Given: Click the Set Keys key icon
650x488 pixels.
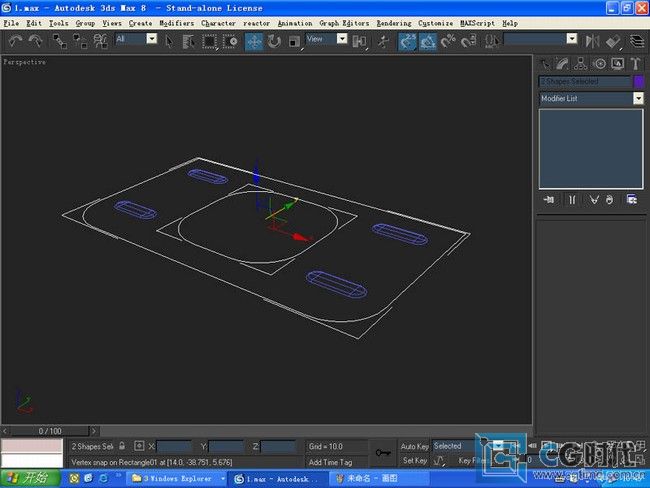Looking at the screenshot, I should coord(383,453).
